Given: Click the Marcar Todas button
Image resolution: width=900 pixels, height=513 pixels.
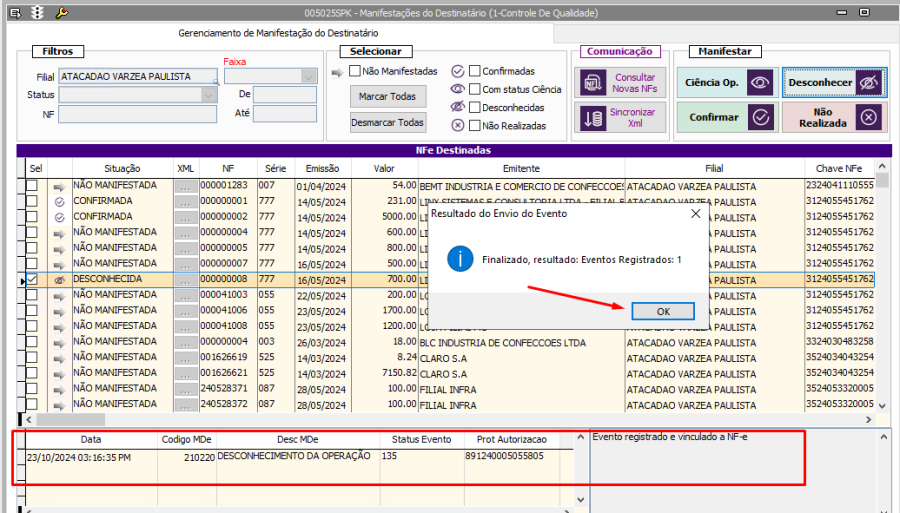Looking at the screenshot, I should tap(388, 97).
